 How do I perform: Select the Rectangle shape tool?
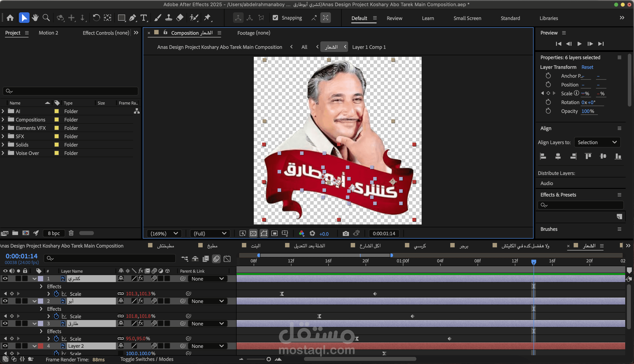[121, 18]
